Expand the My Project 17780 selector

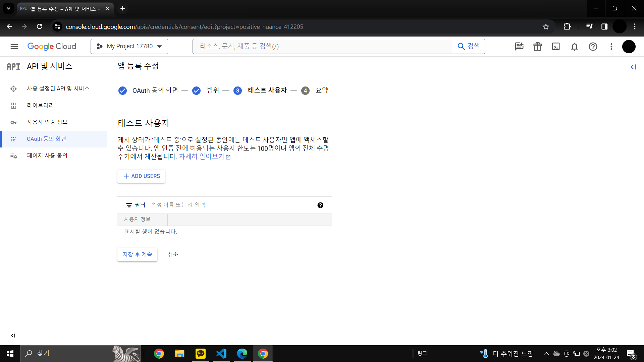pyautogui.click(x=129, y=47)
